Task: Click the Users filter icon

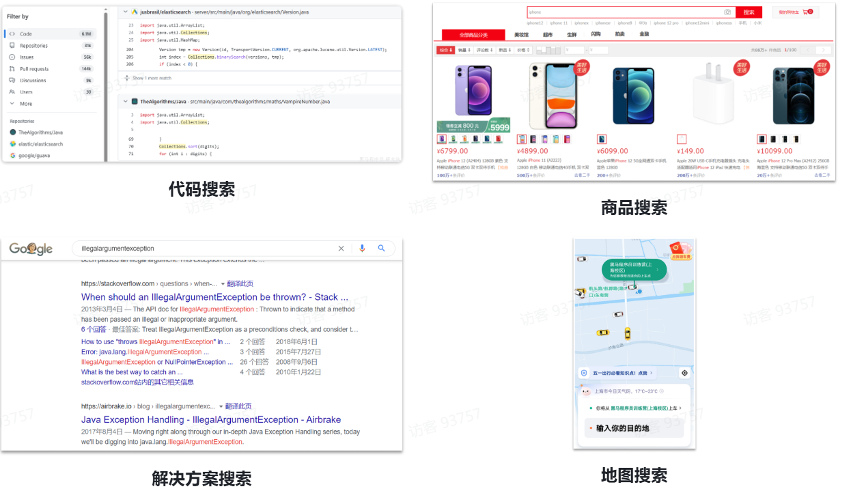Action: coord(12,92)
